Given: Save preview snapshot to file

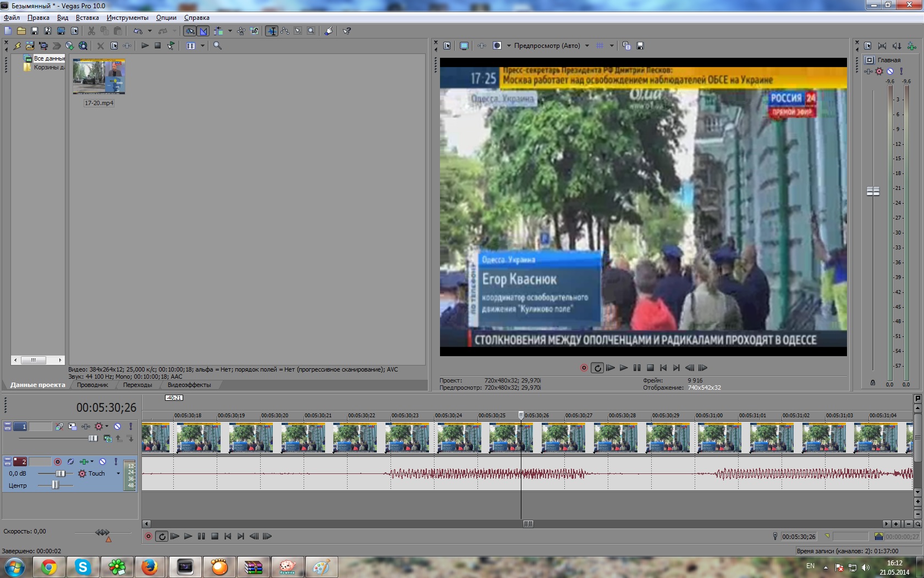Looking at the screenshot, I should tap(640, 46).
